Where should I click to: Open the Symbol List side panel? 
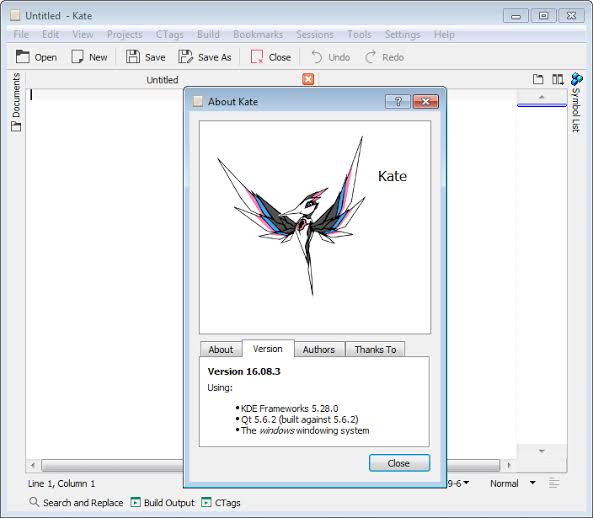(576, 102)
